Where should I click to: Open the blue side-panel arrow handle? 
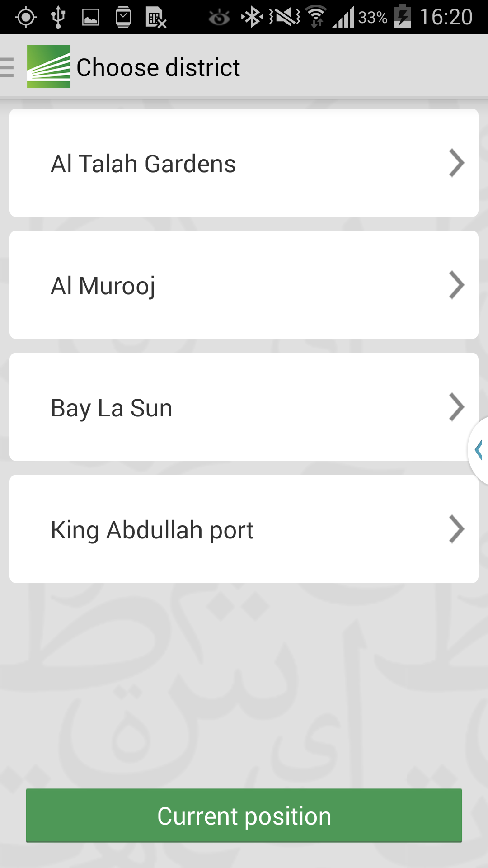point(479,450)
